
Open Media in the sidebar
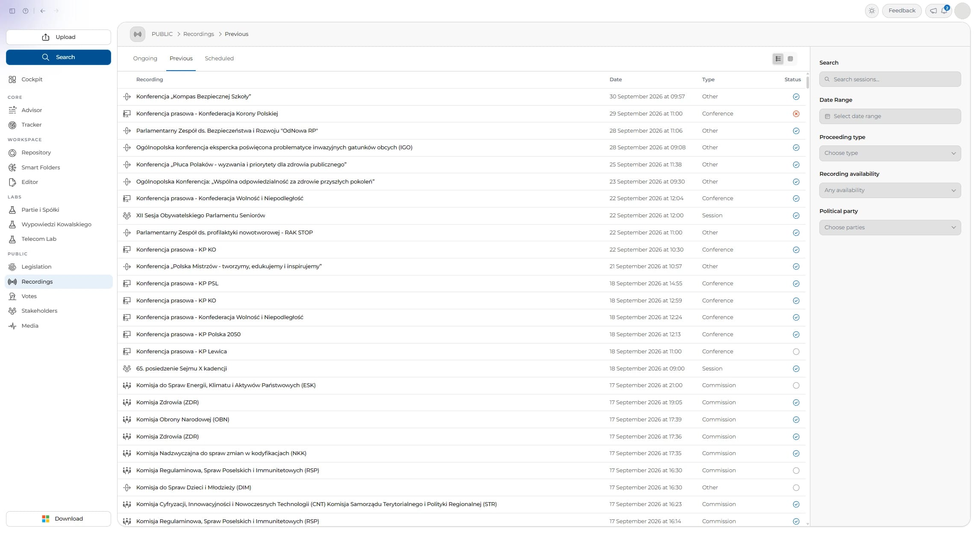coord(59,326)
